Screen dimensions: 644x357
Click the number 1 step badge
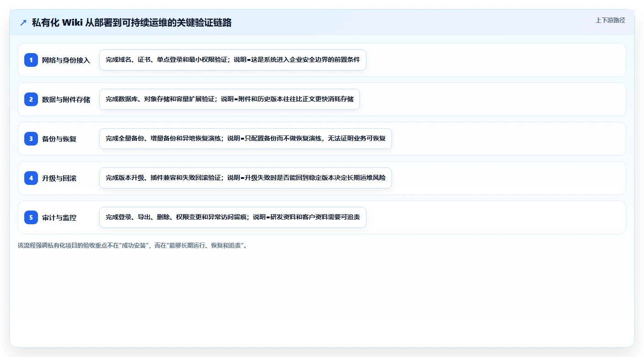[31, 60]
